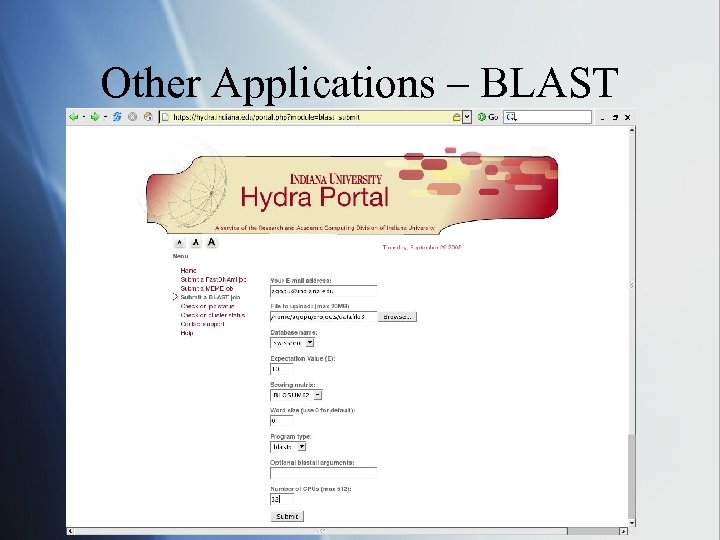Click the Stop loading icon
Screen dimensions: 720x540
pos(132,117)
